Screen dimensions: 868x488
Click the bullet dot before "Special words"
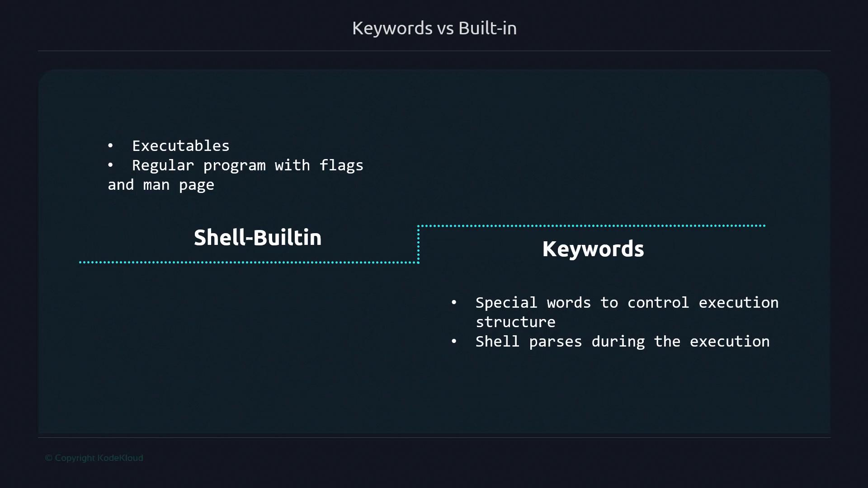point(454,303)
